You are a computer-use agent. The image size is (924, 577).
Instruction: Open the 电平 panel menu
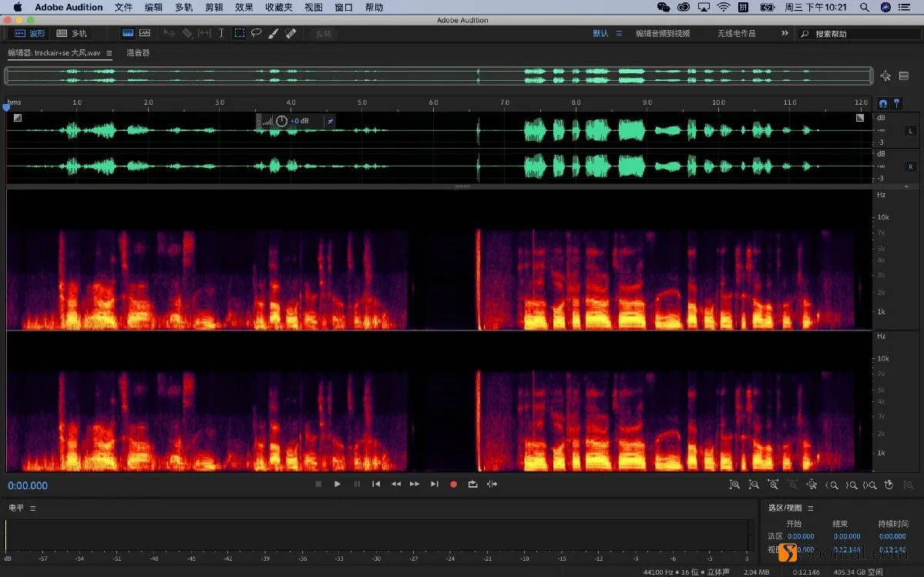point(33,508)
